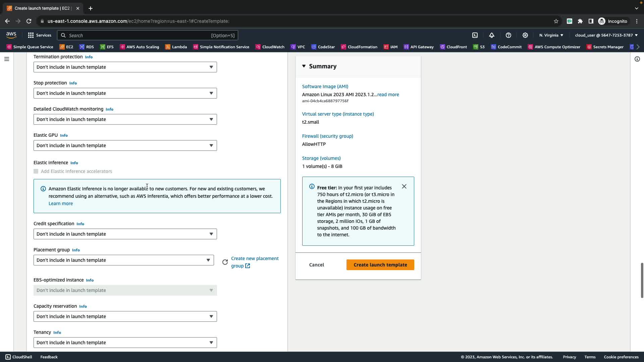Click the help question mark icon
The height and width of the screenshot is (362, 644).
508,35
